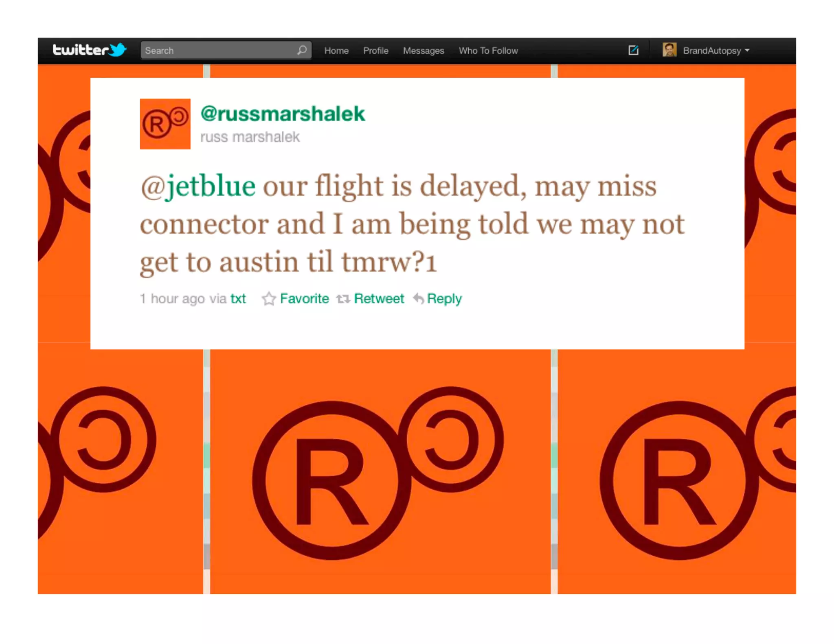Click the Retweet arrows icon

[343, 299]
